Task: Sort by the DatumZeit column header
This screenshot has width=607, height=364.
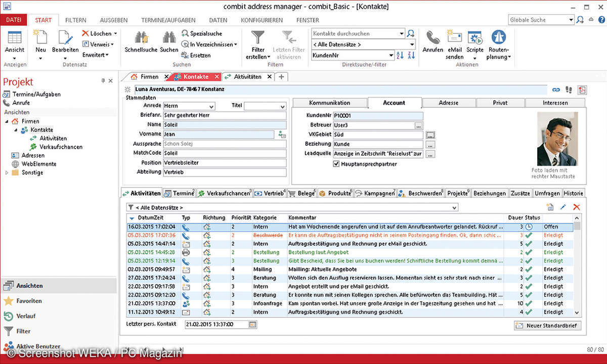Action: 150,217
